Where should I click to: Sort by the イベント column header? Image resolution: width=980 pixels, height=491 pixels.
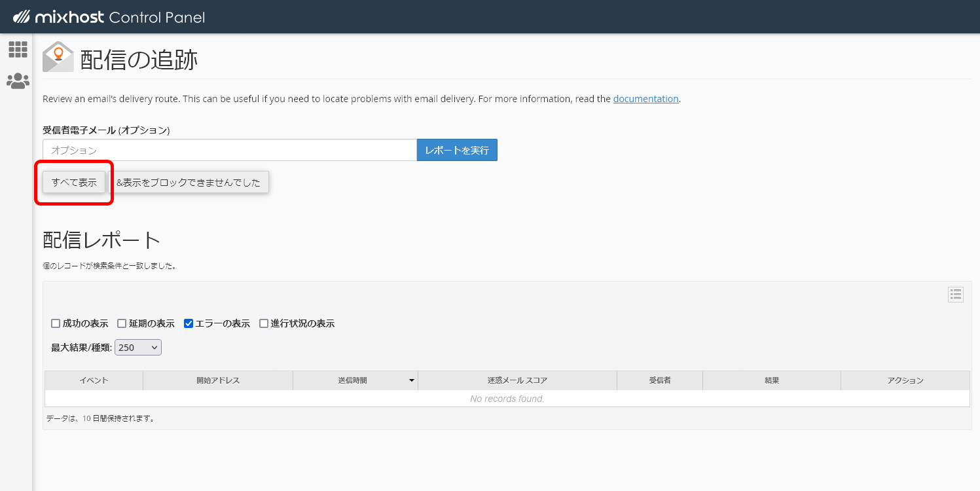pos(94,380)
